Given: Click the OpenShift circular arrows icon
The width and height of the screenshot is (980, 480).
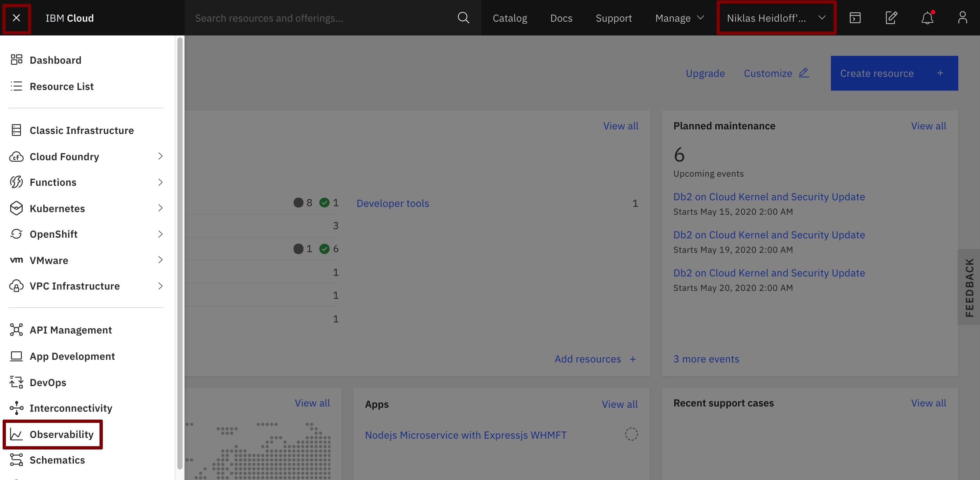Looking at the screenshot, I should point(16,234).
